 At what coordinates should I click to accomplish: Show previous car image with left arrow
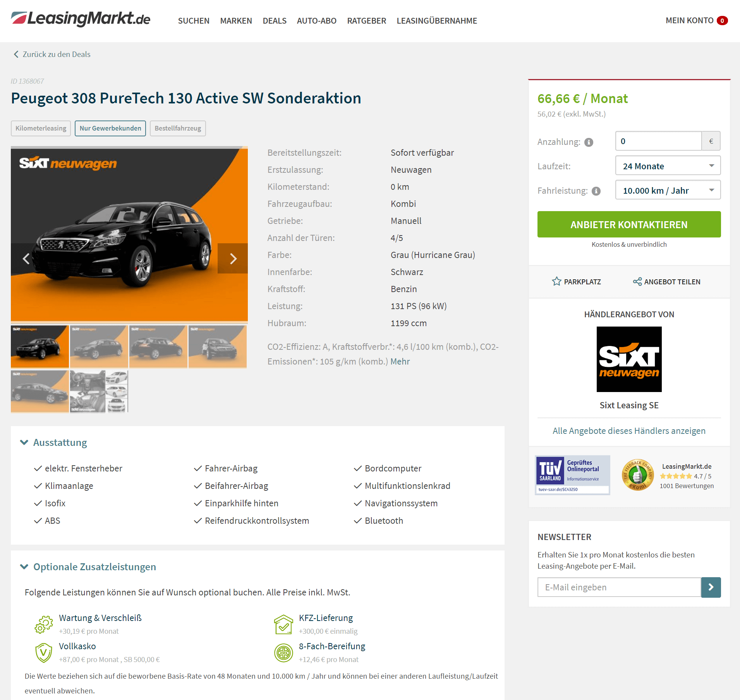coord(26,258)
